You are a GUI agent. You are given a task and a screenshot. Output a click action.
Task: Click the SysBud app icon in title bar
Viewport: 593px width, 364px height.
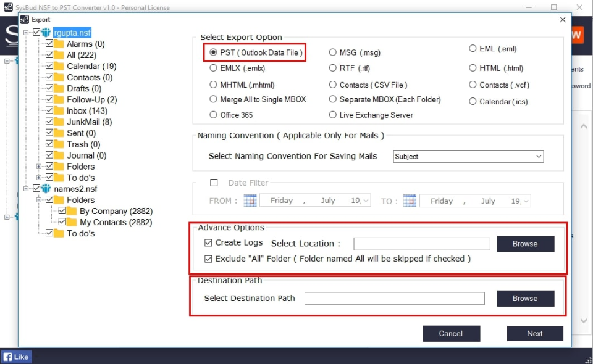(x=8, y=7)
